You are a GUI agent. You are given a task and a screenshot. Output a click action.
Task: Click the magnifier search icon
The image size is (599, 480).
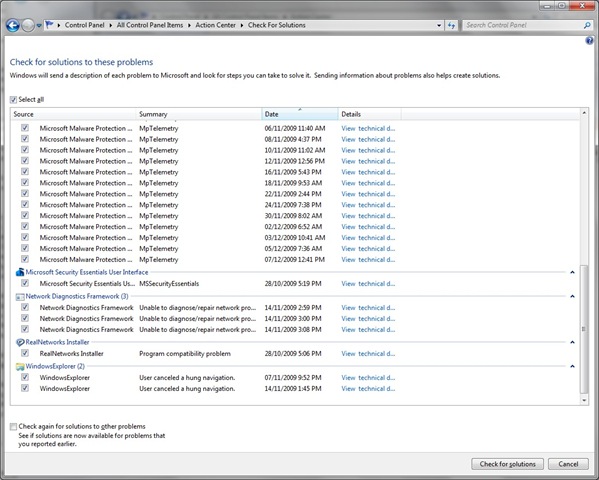[x=587, y=25]
